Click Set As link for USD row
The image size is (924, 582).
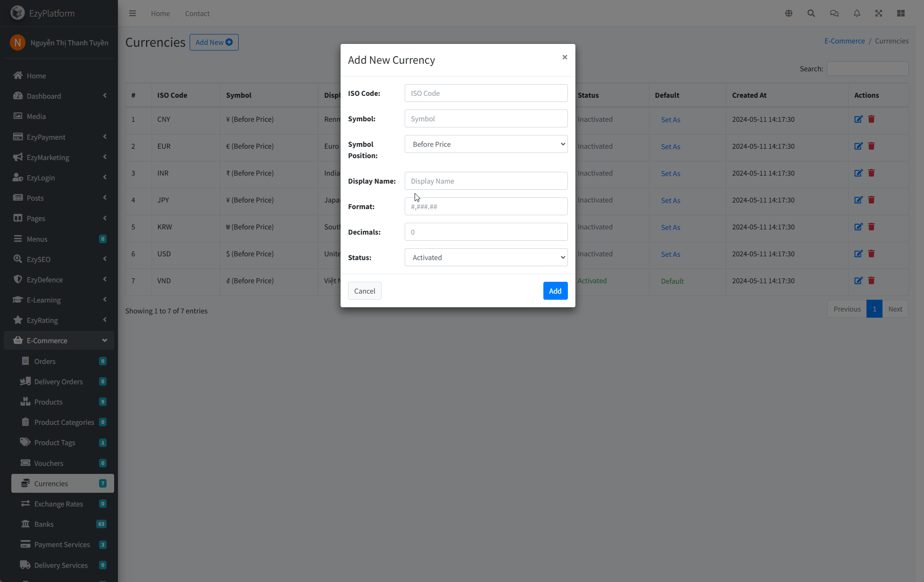click(670, 254)
